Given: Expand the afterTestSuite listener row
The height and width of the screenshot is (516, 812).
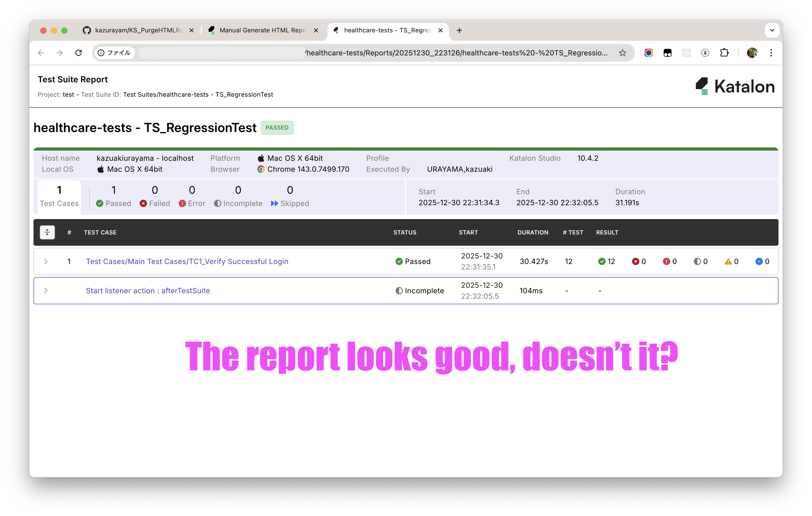Looking at the screenshot, I should [x=46, y=290].
